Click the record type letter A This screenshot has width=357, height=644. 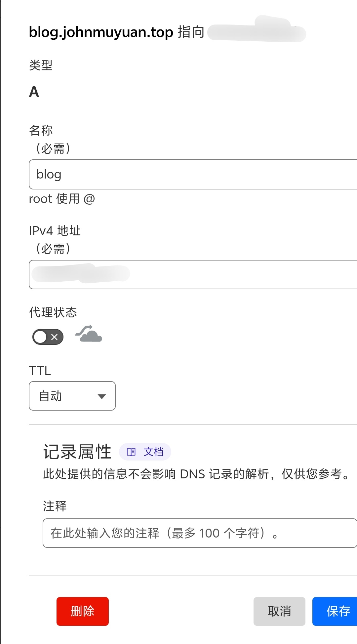(34, 92)
